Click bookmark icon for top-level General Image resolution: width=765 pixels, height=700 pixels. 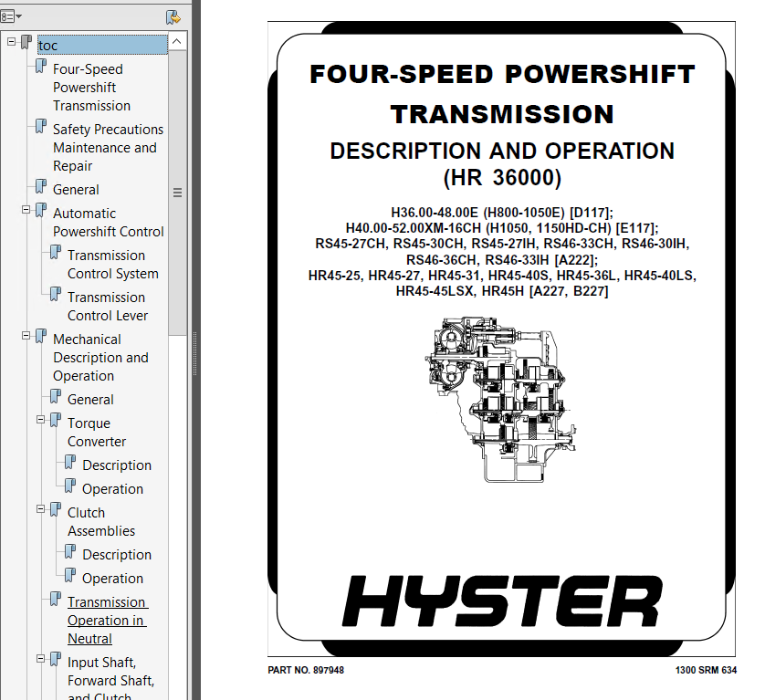point(41,186)
